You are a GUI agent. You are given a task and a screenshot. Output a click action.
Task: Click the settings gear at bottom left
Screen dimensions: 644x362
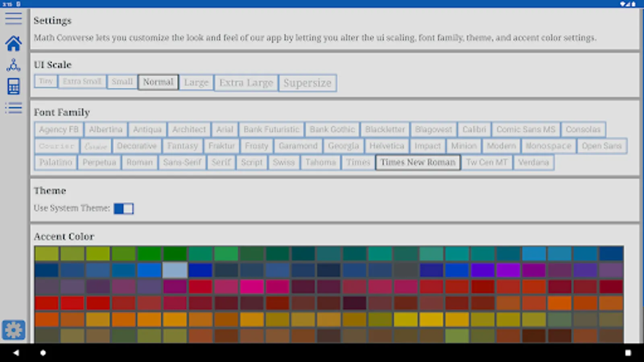click(13, 330)
